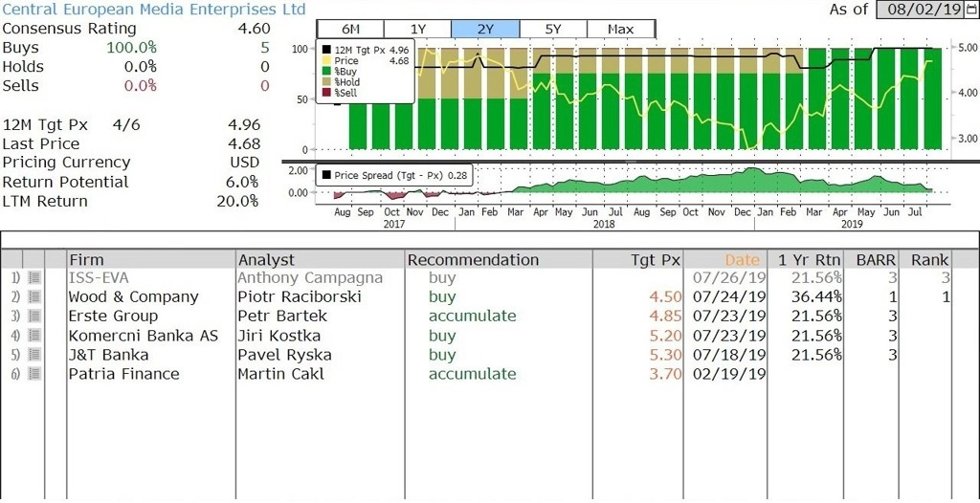The height and width of the screenshot is (503, 980).
Task: Open detail icon for J&T Banka row
Action: pyautogui.click(x=34, y=355)
